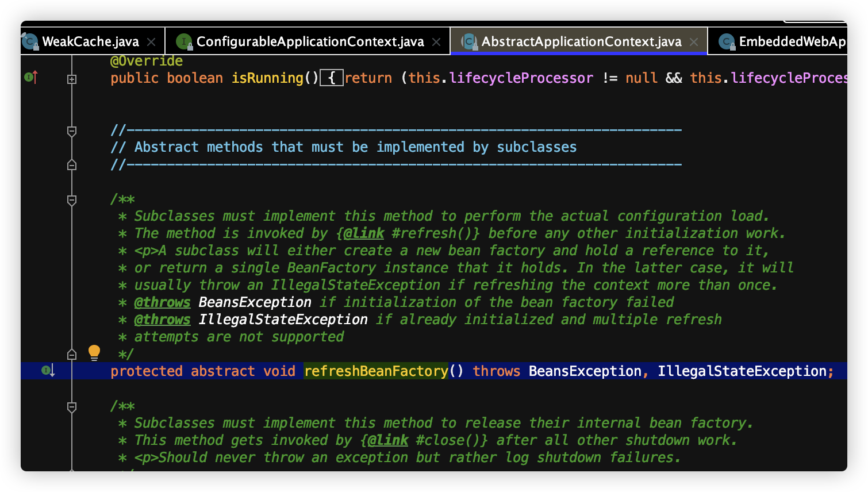Collapse the fold at the Javadoc closing marker

click(72, 354)
